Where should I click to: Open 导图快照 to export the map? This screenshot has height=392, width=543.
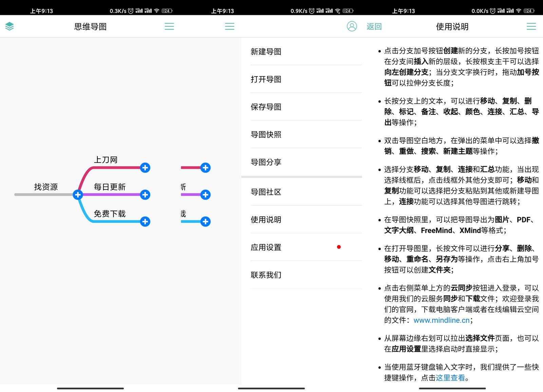tap(266, 135)
